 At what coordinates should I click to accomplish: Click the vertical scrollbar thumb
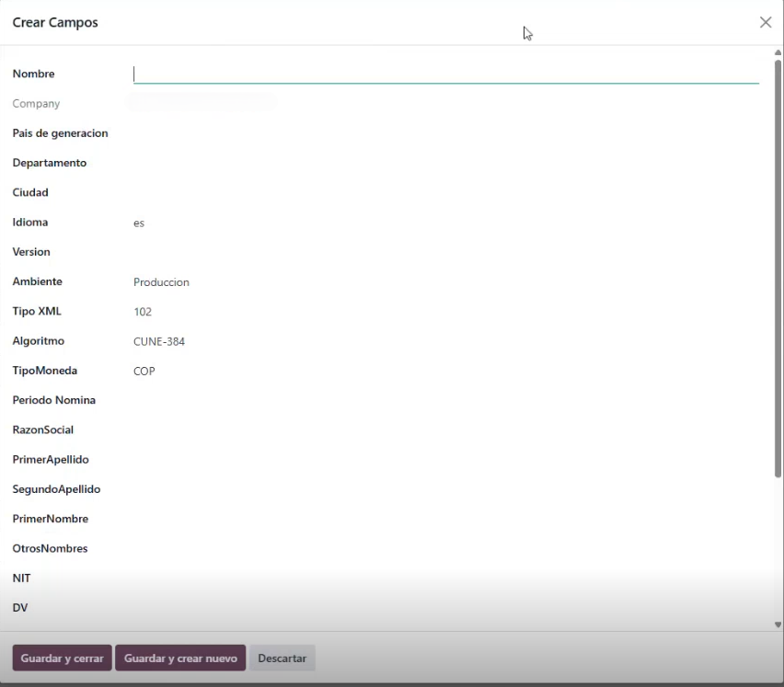click(x=778, y=267)
